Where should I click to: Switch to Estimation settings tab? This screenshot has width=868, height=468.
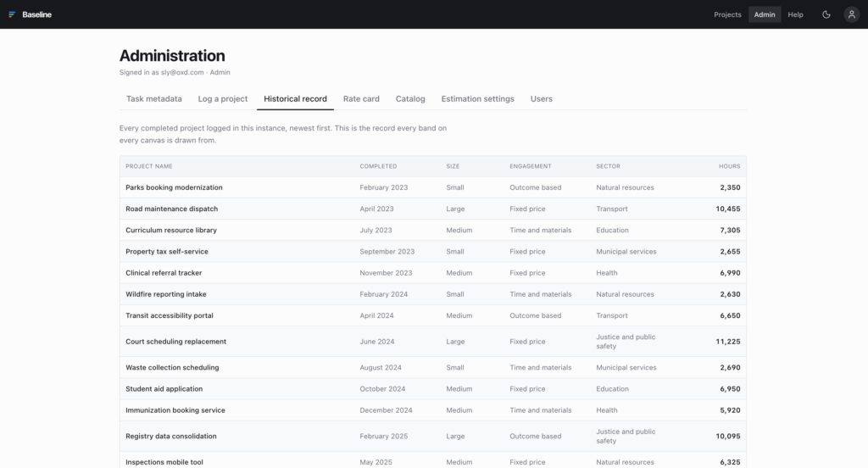click(478, 98)
